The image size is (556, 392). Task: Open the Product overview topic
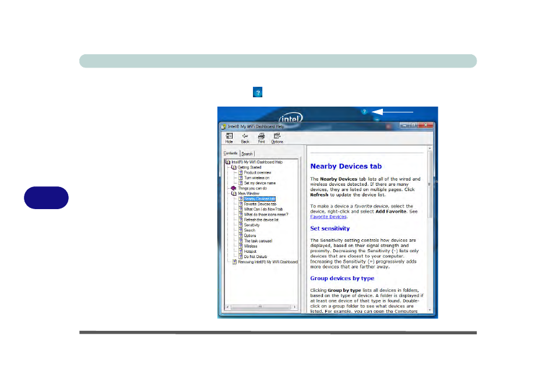click(258, 172)
